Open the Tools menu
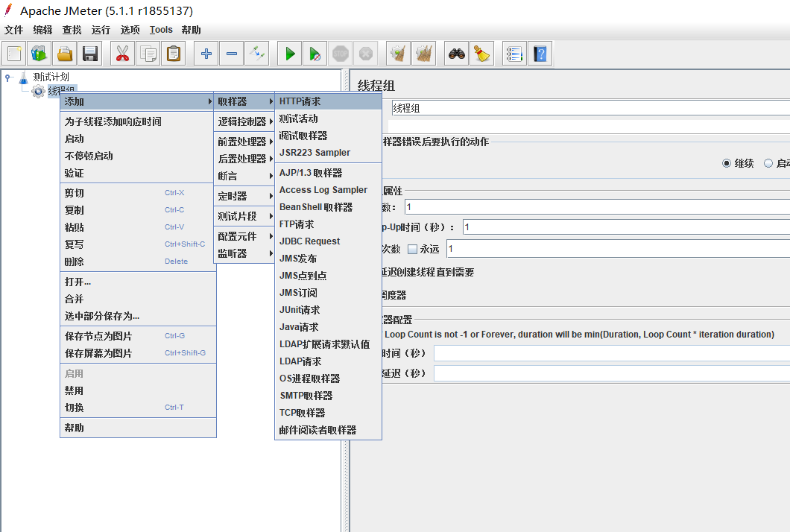This screenshot has width=790, height=532. click(x=161, y=30)
